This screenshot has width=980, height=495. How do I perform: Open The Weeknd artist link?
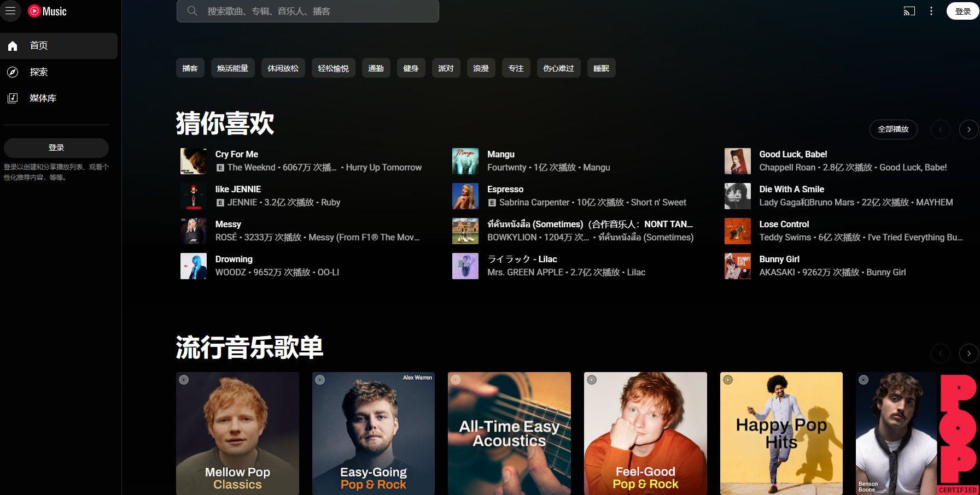coord(252,168)
